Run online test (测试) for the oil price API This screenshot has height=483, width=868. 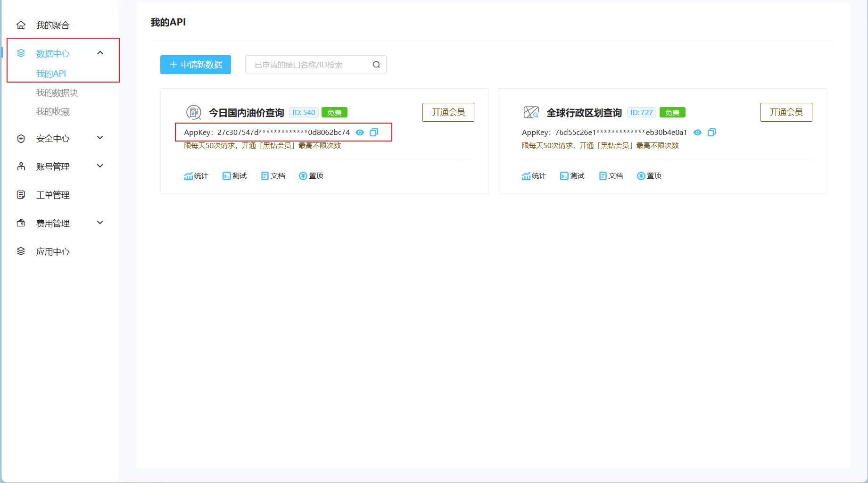234,175
